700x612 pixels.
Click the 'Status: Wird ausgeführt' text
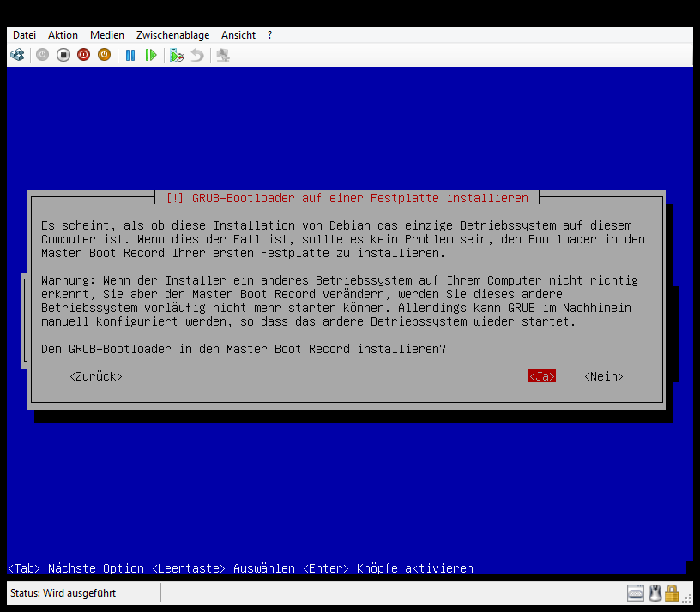click(x=63, y=593)
